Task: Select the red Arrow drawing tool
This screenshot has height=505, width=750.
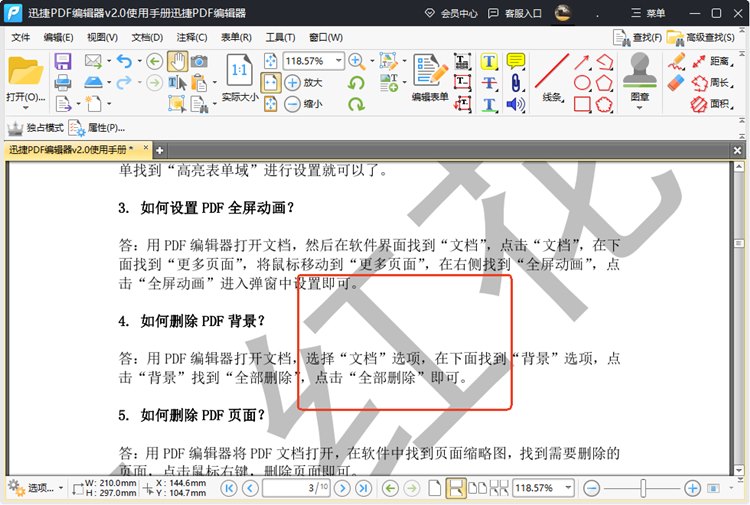Action: 582,62
